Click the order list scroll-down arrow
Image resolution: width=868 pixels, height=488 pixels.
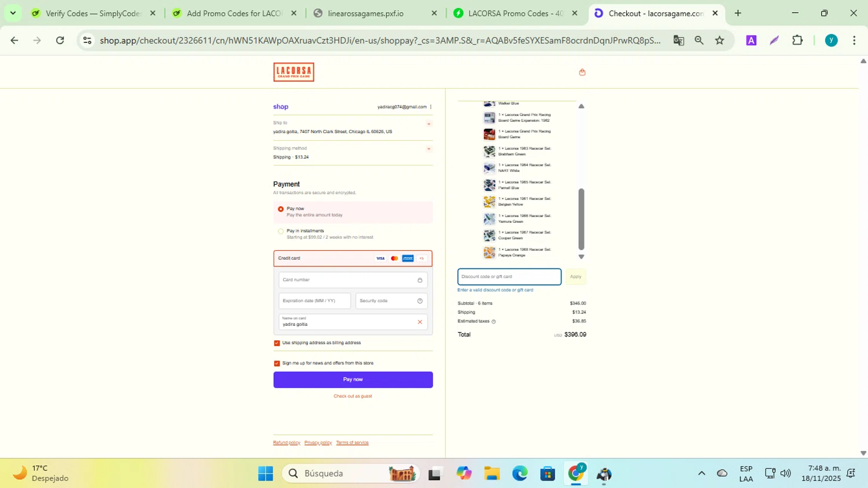tap(582, 256)
